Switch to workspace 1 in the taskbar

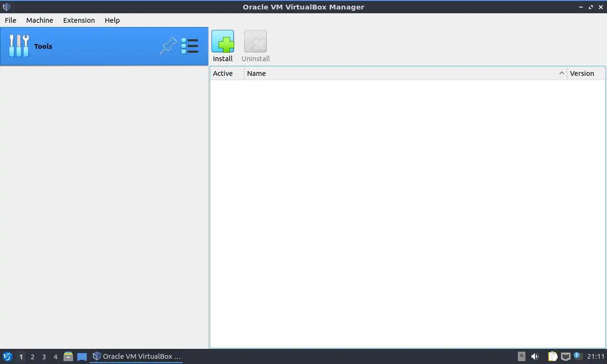(x=21, y=357)
